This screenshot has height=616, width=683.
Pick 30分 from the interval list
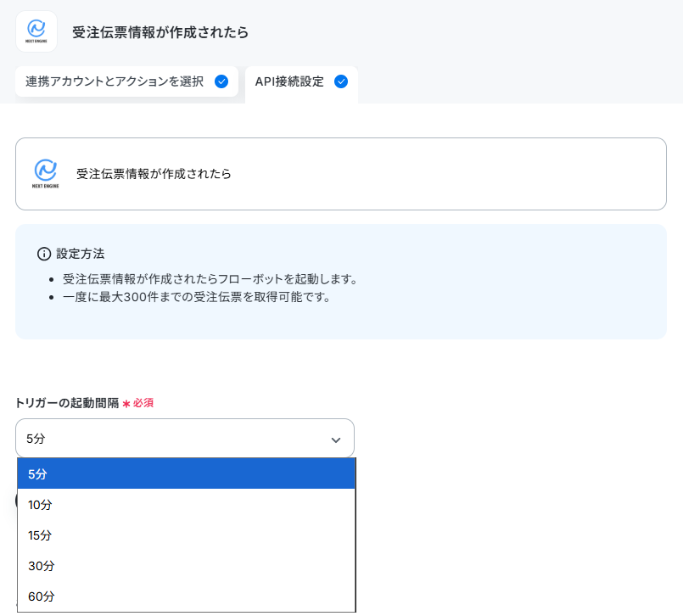(x=186, y=565)
